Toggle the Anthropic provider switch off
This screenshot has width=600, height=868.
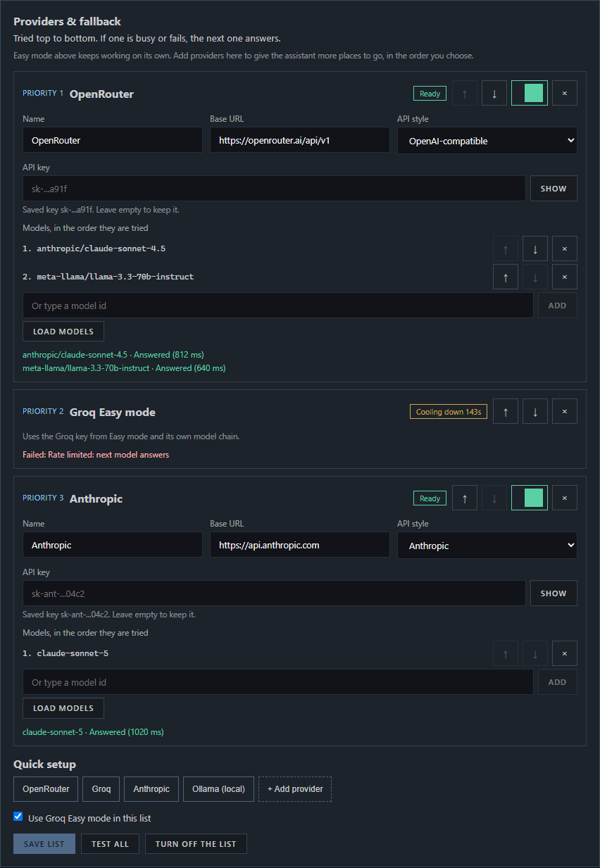(x=530, y=498)
